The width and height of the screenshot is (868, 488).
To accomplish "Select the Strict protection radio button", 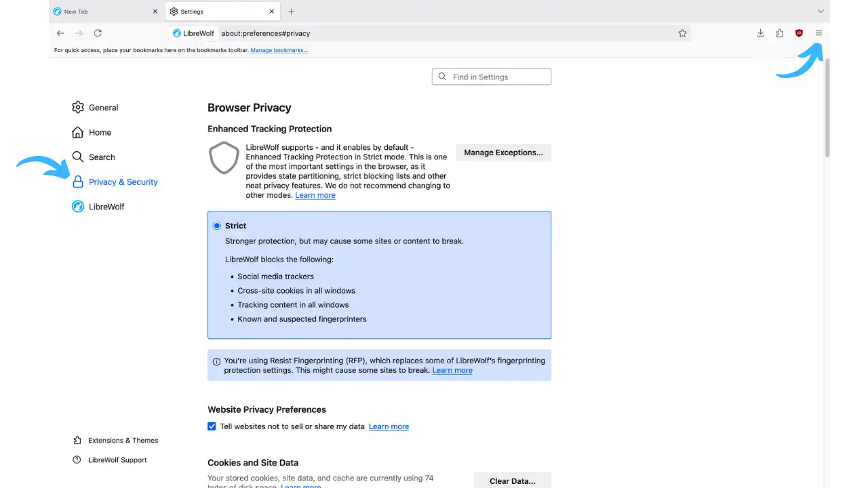I will click(x=217, y=226).
